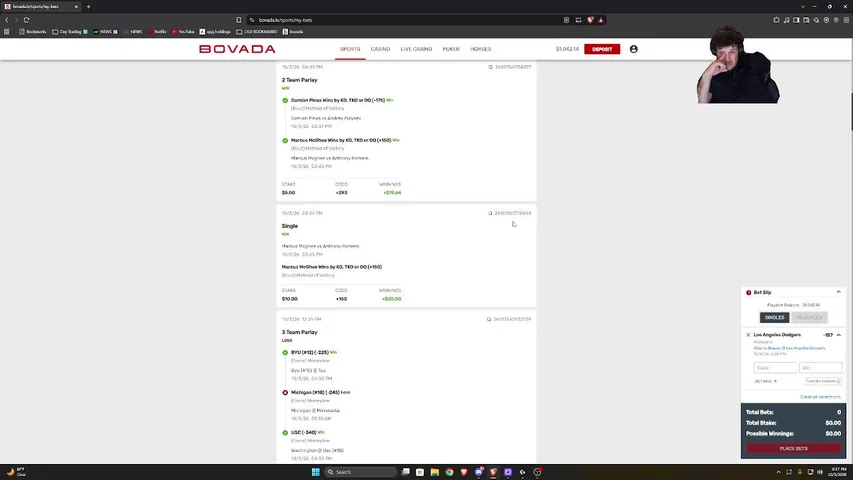This screenshot has height=480, width=853.
Task: Click the account balance amount
Action: (567, 49)
